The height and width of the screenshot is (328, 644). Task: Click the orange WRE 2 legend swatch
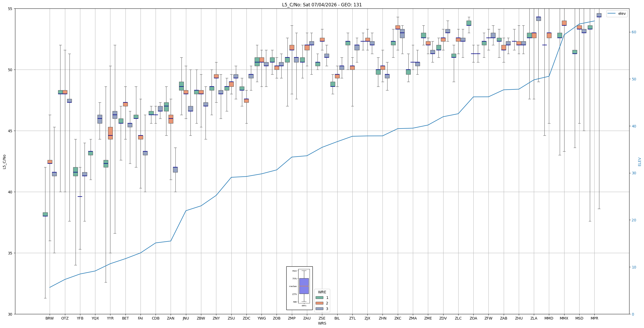[x=319, y=303]
